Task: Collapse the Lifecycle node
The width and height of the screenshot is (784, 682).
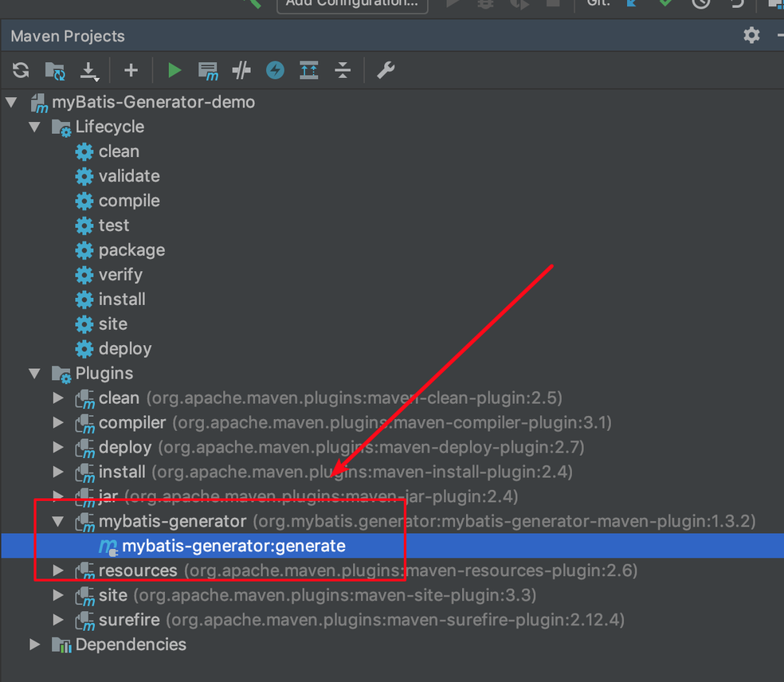Action: point(34,127)
